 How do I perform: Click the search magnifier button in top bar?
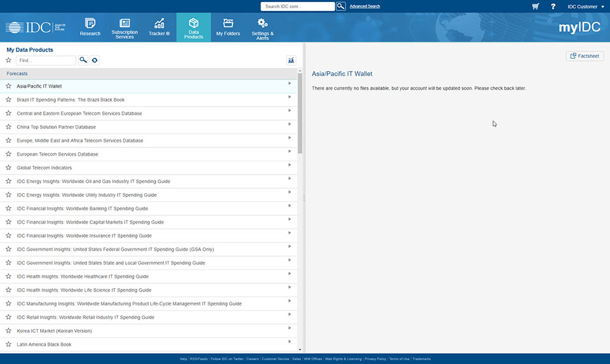pos(341,6)
